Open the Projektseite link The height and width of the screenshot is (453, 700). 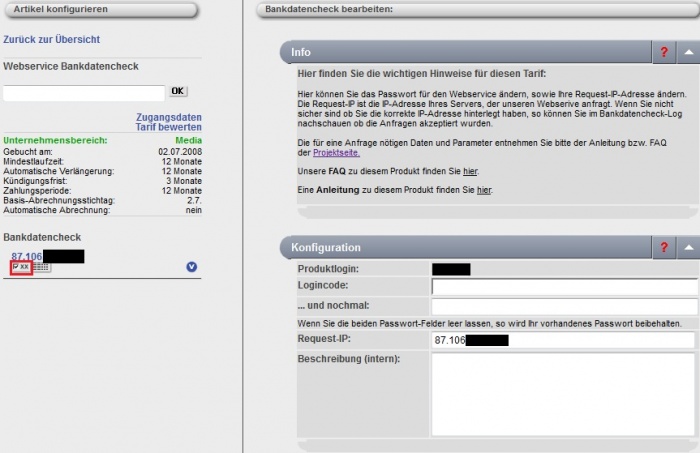(x=335, y=150)
